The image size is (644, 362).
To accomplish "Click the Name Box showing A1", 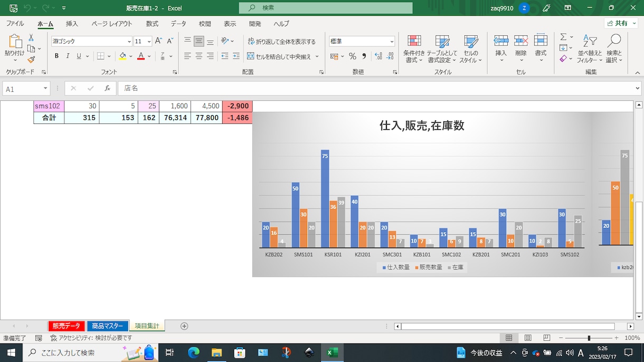I will pyautogui.click(x=26, y=89).
